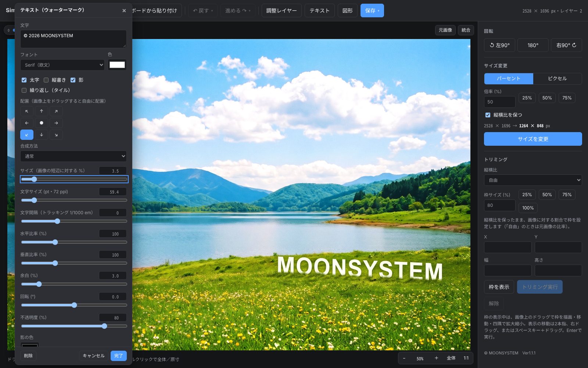Enable 繰り返し (タイル) tiling checkbox
Image resolution: width=588 pixels, height=368 pixels.
pos(24,90)
